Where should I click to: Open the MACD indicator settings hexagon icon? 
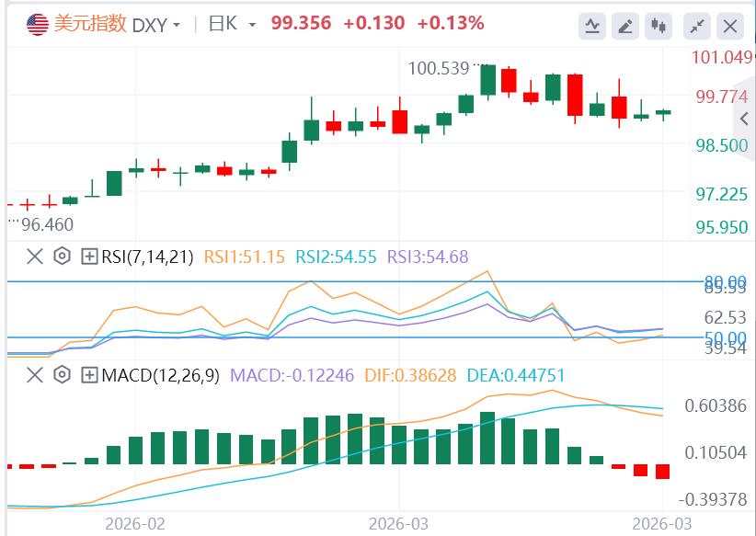coord(63,374)
